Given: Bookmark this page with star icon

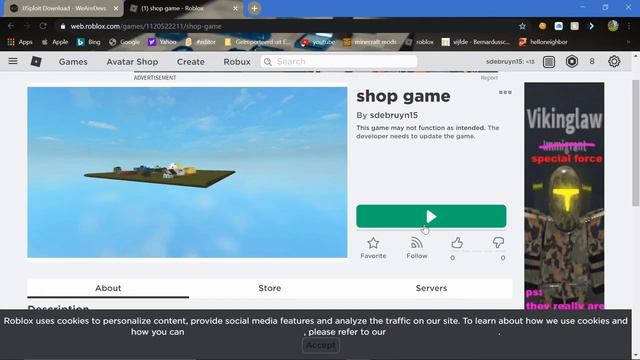Looking at the screenshot, I should pyautogui.click(x=522, y=26).
